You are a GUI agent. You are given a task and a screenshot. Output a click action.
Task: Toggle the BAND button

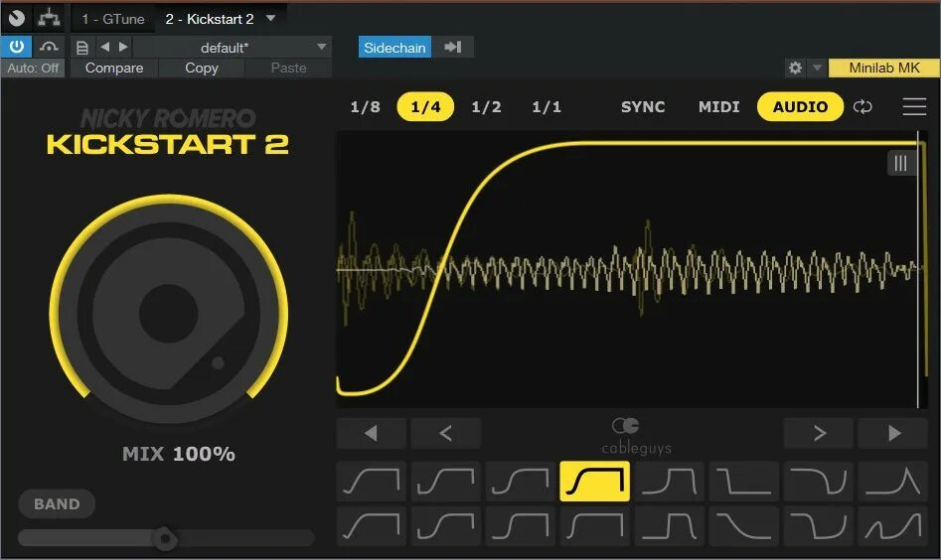click(x=57, y=503)
